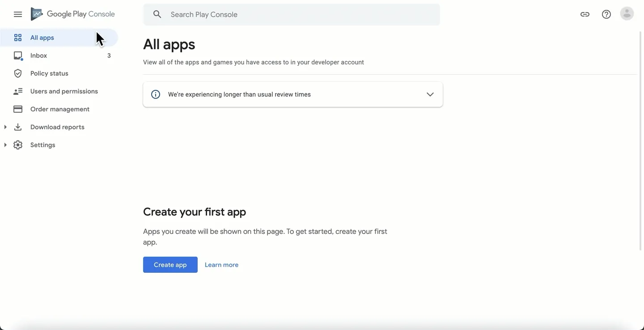Image resolution: width=644 pixels, height=330 pixels.
Task: Expand the Download reports section
Action: (x=5, y=127)
